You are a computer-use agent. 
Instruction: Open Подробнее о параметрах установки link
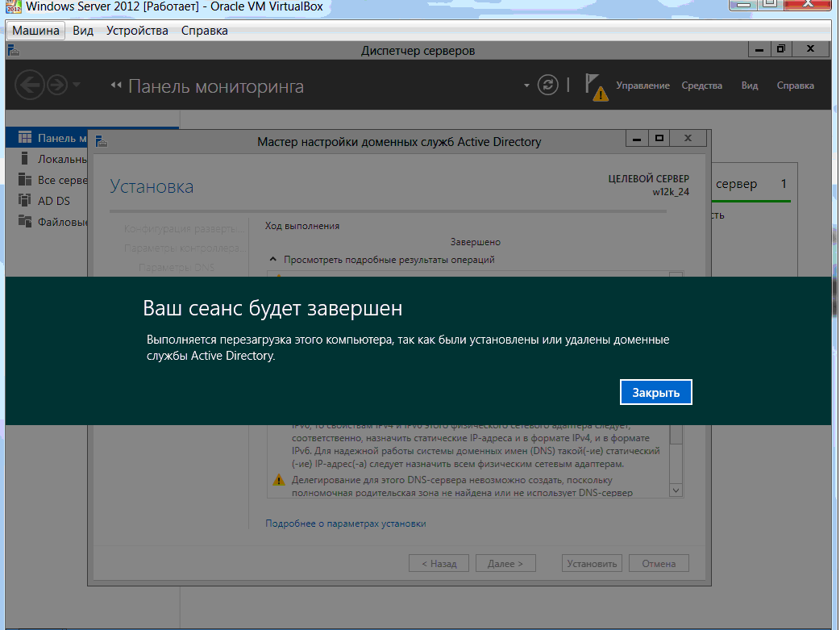tap(346, 524)
